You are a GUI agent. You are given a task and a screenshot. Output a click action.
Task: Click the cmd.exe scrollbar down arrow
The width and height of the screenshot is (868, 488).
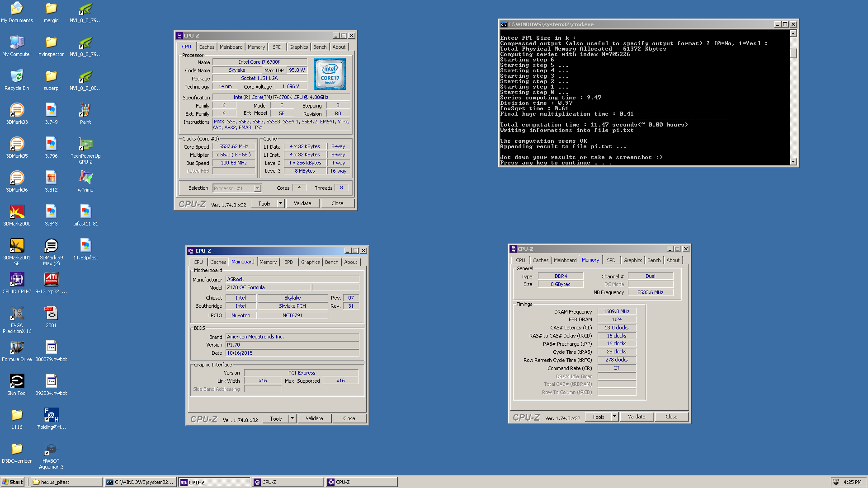point(793,162)
